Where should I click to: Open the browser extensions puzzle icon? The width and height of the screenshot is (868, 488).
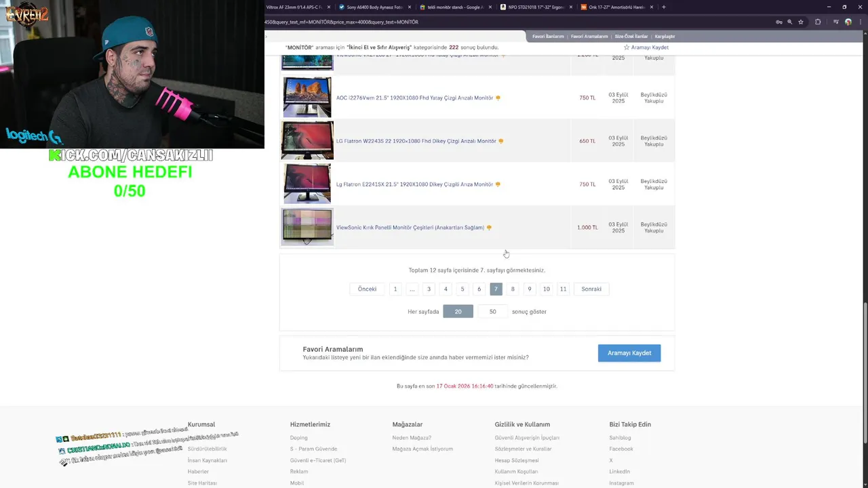click(818, 22)
